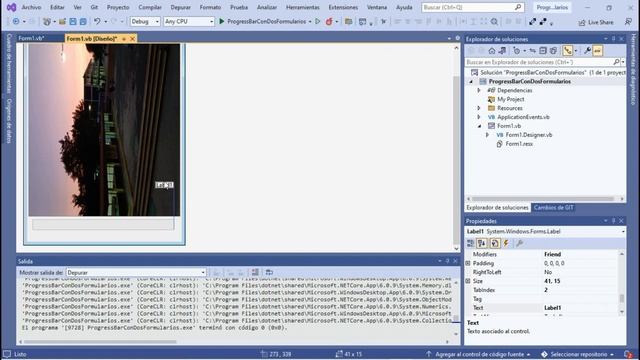Expand the Padding property
The width and height of the screenshot is (640, 360).
(x=468, y=263)
